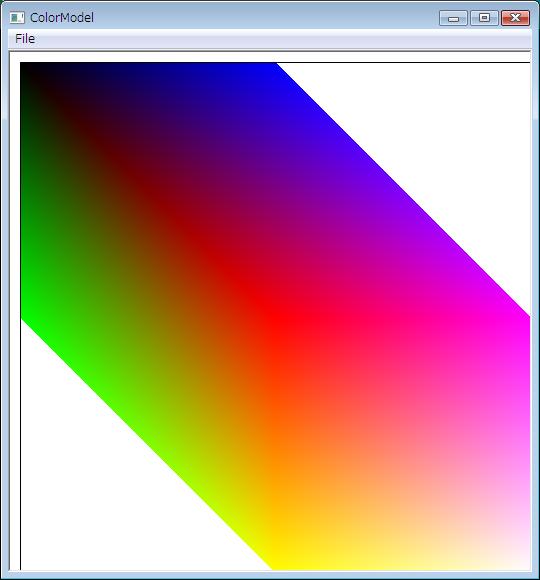Maximize the ColorModel window
This screenshot has height=580, width=540.
(x=484, y=18)
